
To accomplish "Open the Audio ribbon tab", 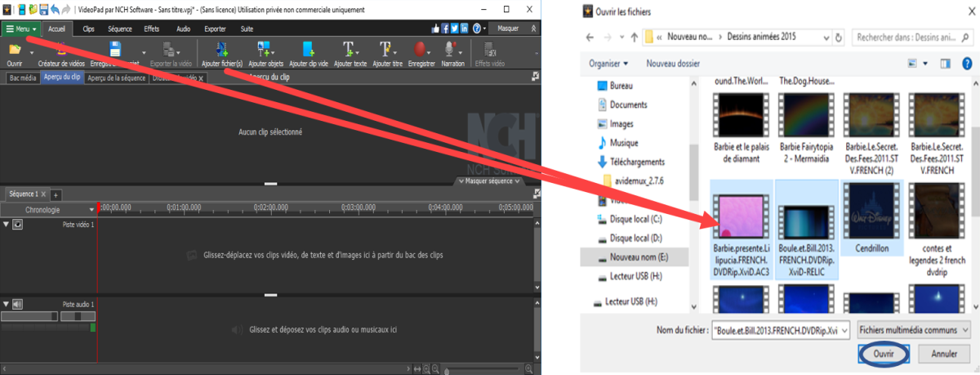I will pyautogui.click(x=184, y=29).
